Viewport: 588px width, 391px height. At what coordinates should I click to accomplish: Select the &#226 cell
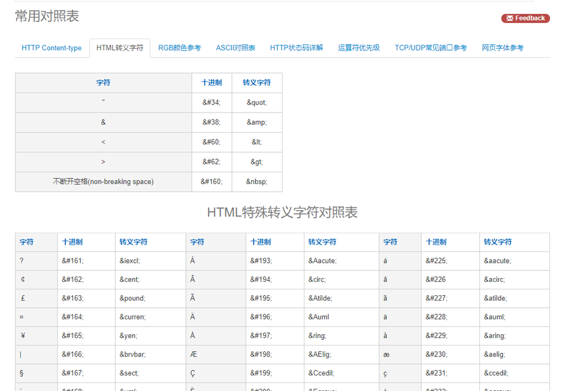click(450, 280)
